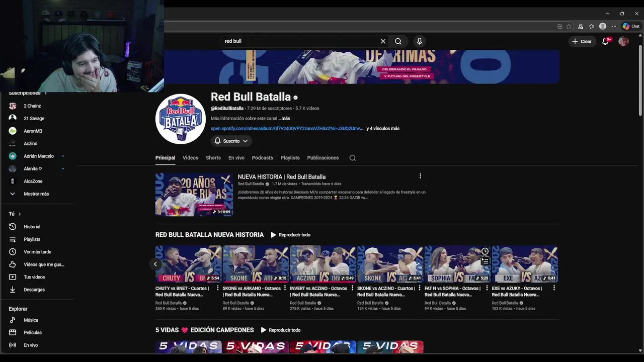Image resolution: width=644 pixels, height=362 pixels.
Task: Open the Edge Copilot Chat button
Action: [x=631, y=26]
